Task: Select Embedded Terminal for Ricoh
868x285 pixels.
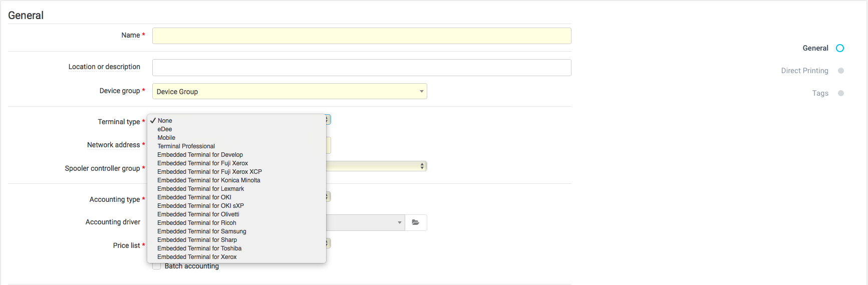Action: point(196,223)
